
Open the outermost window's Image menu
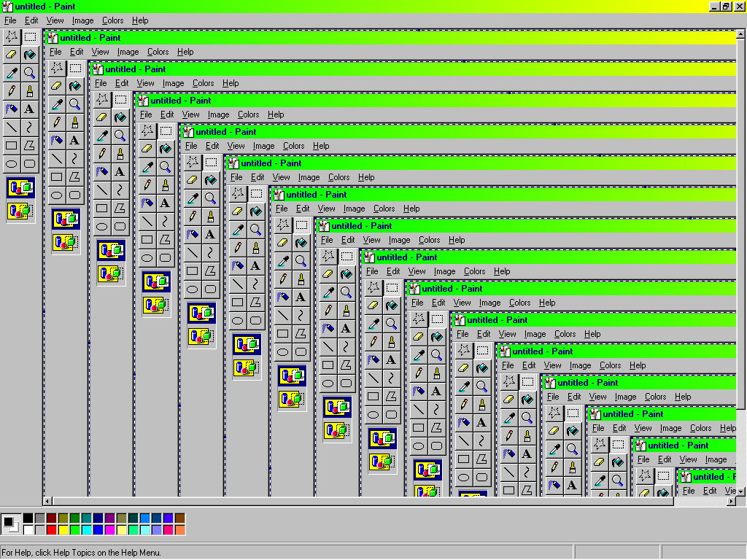tap(82, 20)
